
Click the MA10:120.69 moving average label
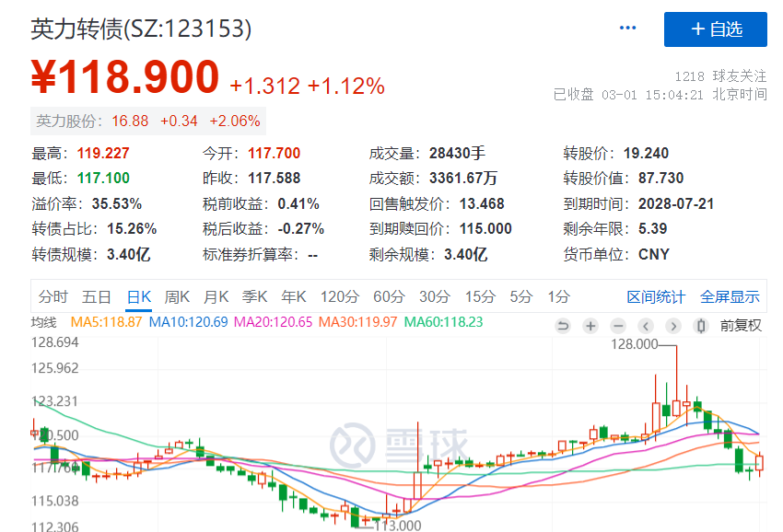coord(188,322)
